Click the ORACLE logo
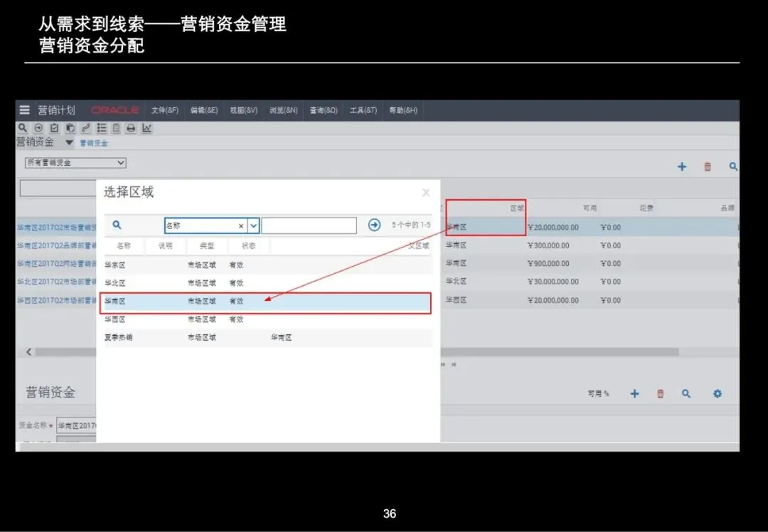 [x=114, y=110]
